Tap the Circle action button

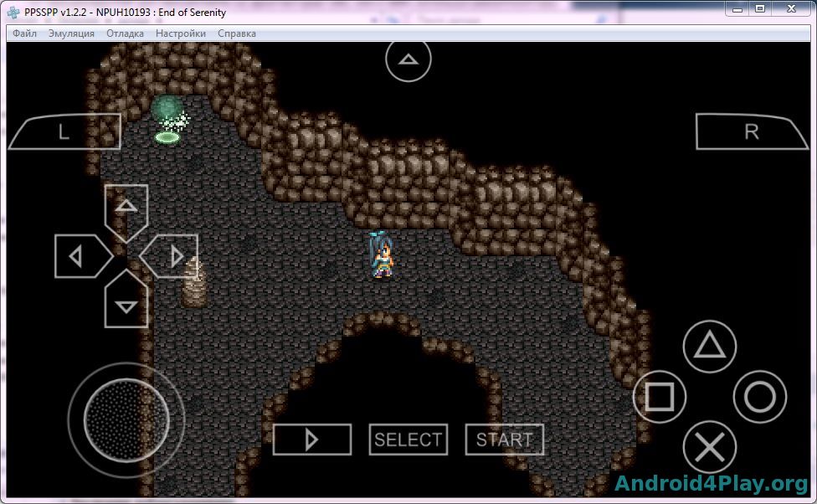point(760,397)
